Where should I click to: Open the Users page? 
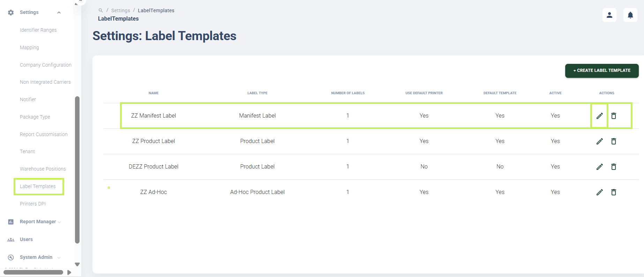tap(26, 240)
